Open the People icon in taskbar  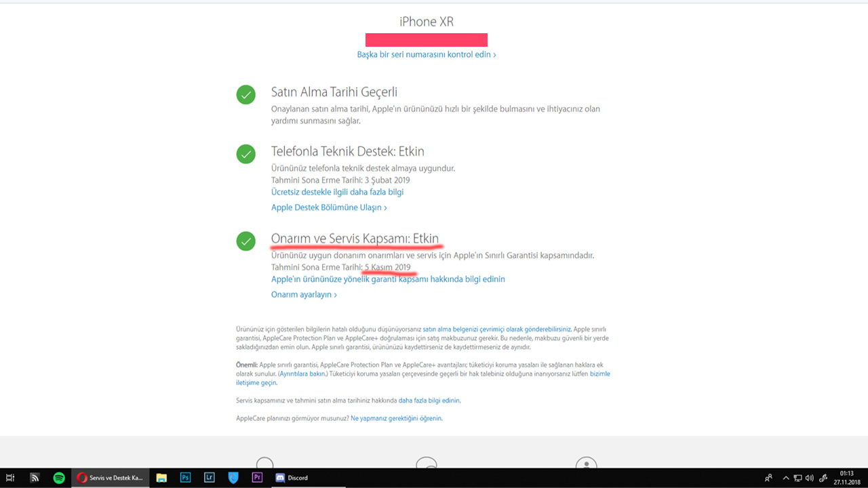[x=768, y=478]
